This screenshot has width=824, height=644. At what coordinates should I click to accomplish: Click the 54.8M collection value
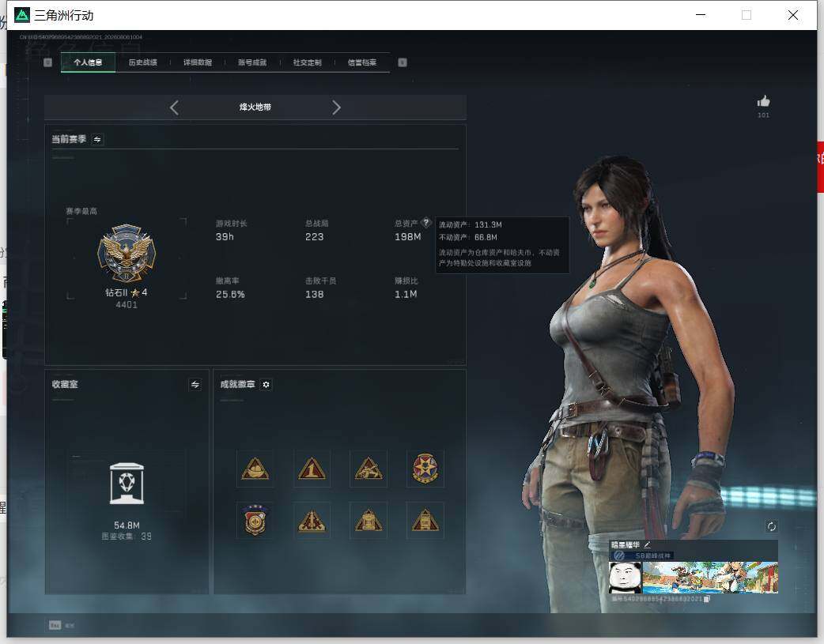pos(127,525)
